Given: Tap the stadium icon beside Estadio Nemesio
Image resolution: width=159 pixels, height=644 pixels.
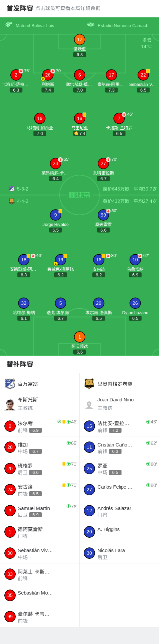Looking at the screenshot, I should tap(90, 24).
